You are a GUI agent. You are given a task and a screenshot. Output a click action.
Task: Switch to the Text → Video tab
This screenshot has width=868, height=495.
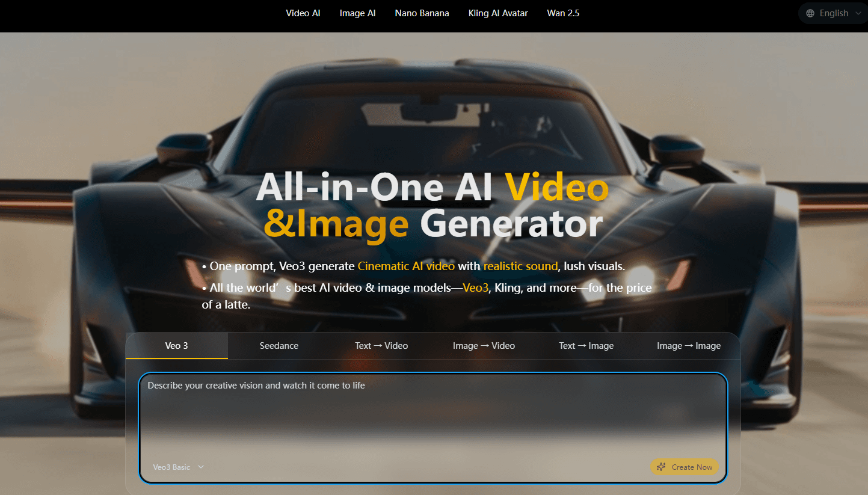pyautogui.click(x=381, y=346)
